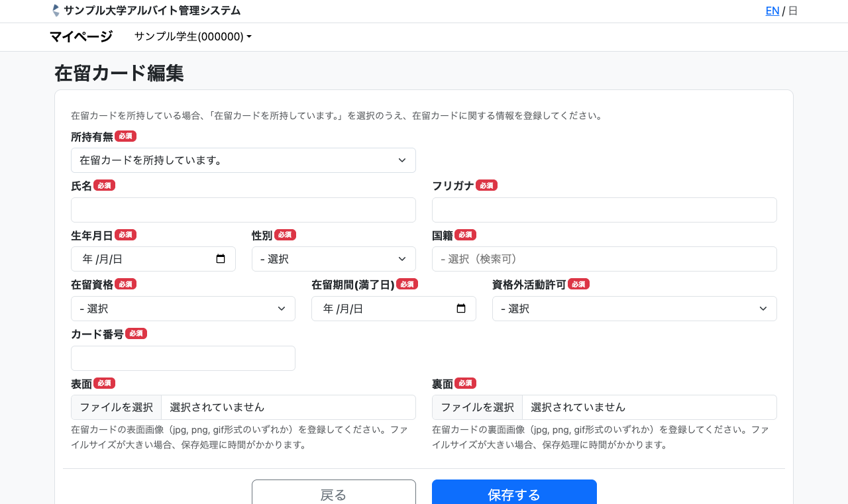The height and width of the screenshot is (504, 848).
Task: Click the 資格外活動許可 field label
Action: click(529, 284)
